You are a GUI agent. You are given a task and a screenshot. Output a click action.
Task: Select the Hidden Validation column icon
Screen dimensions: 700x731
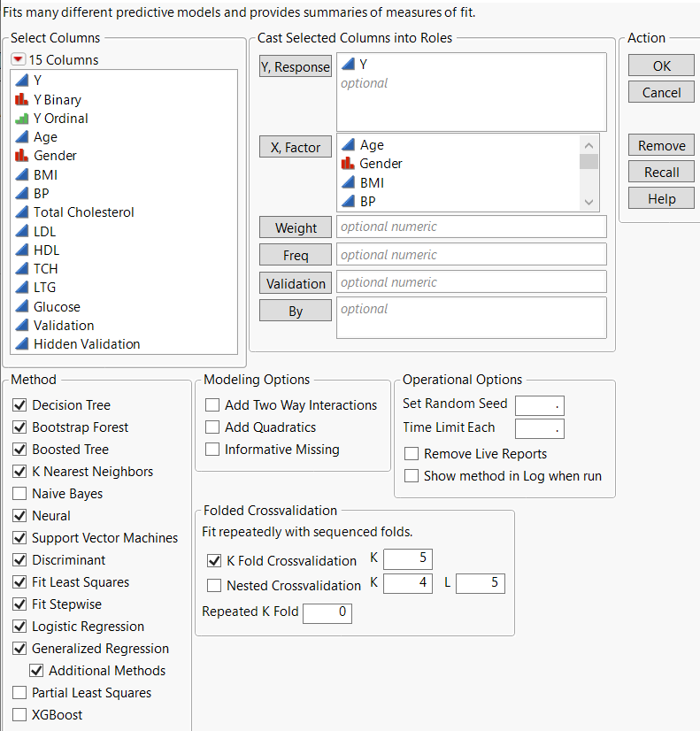point(21,344)
